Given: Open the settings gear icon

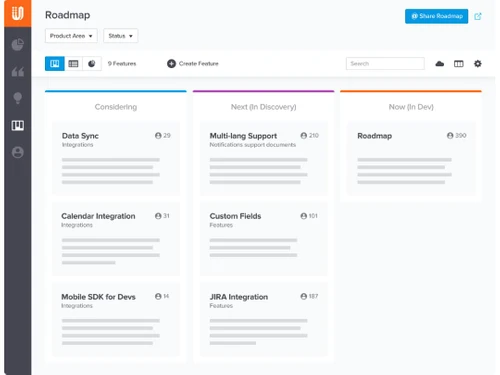Looking at the screenshot, I should pos(478,64).
